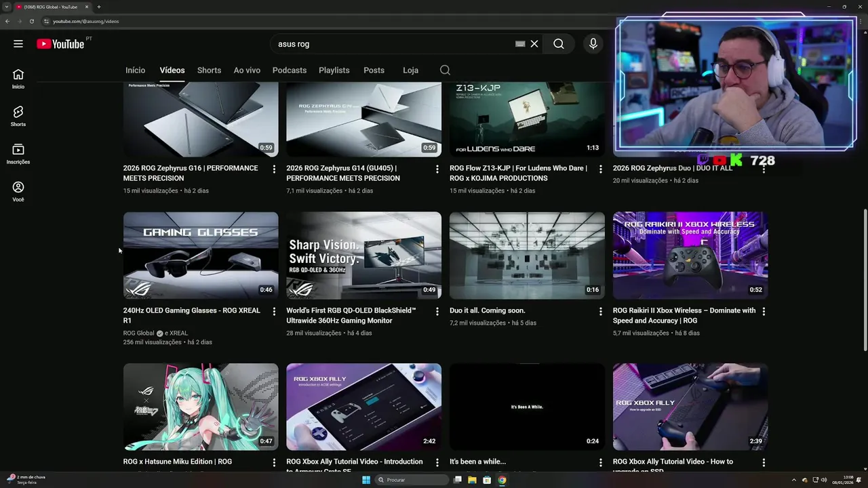Open options for 240Hz OLED Gaming Glasses video
Image resolution: width=868 pixels, height=488 pixels.
(274, 311)
